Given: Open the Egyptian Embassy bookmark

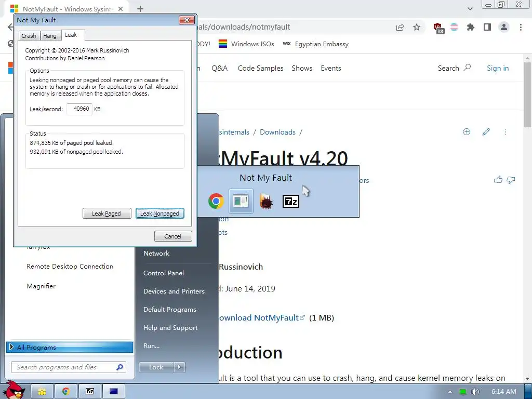Looking at the screenshot, I should (x=316, y=44).
